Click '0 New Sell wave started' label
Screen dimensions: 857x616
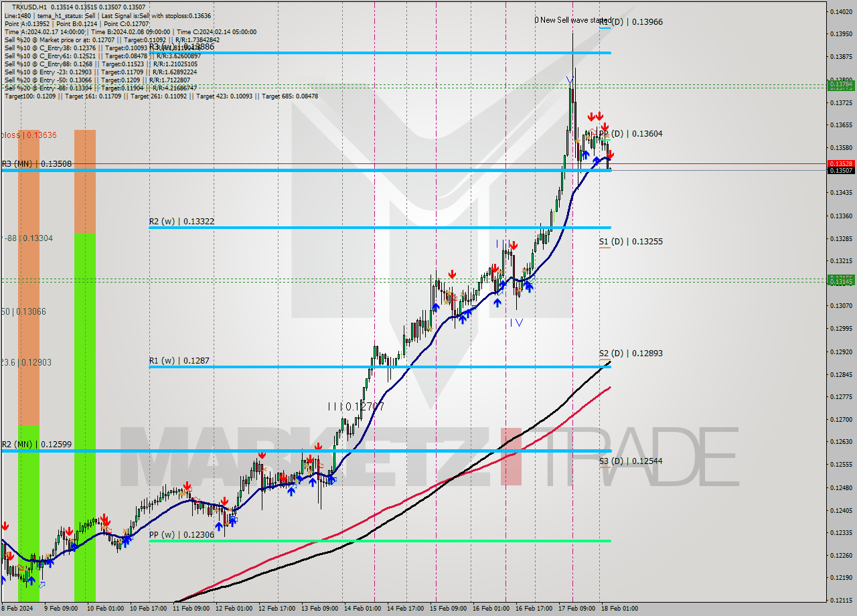(573, 20)
